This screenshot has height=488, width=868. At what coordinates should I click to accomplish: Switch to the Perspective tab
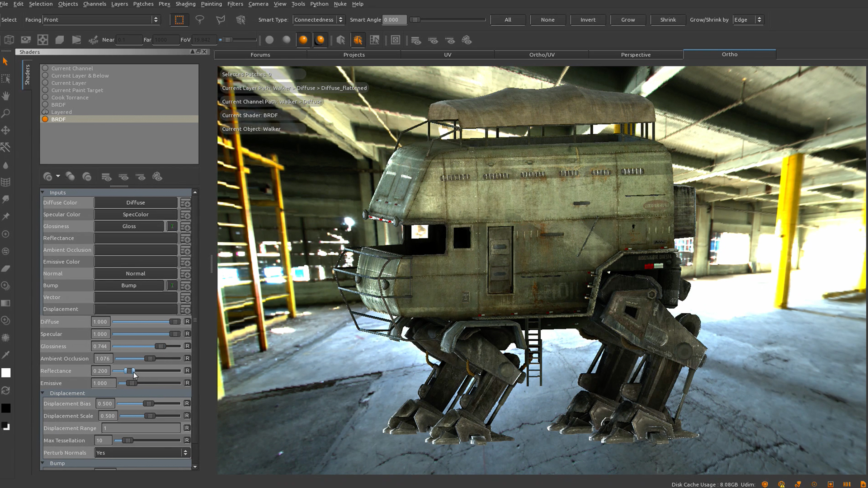[x=636, y=55]
